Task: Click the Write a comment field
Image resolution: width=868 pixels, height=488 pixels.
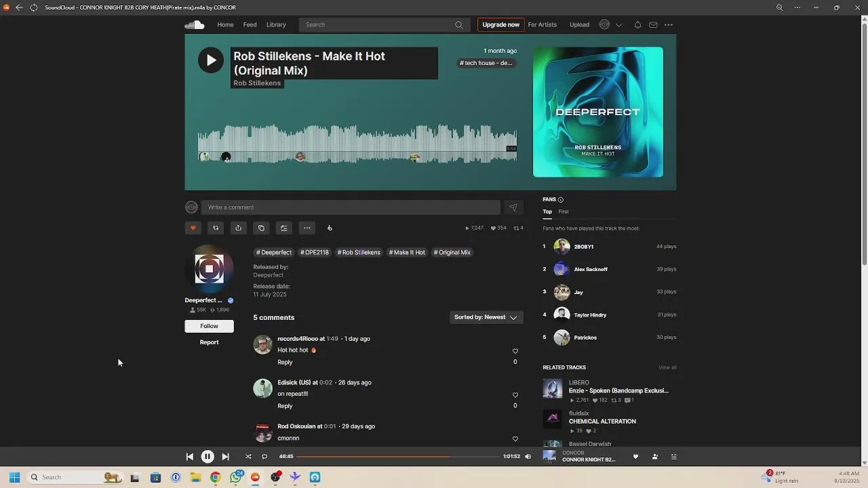Action: (351, 207)
